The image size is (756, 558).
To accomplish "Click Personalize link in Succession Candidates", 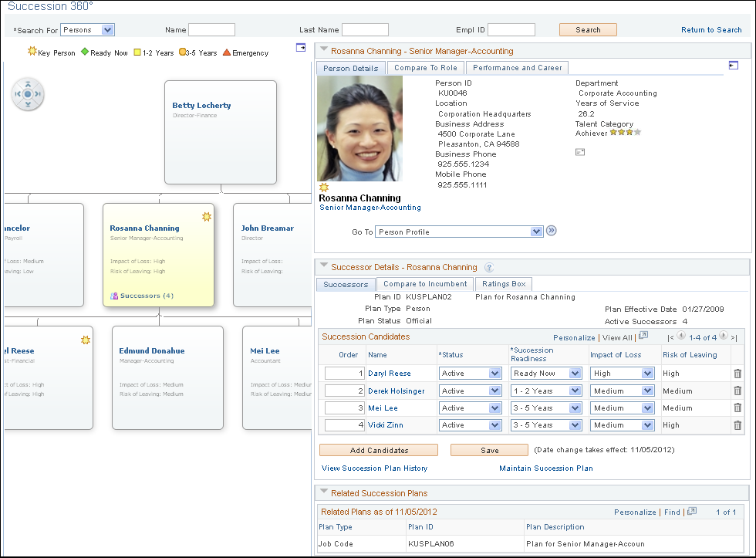I will (x=574, y=337).
